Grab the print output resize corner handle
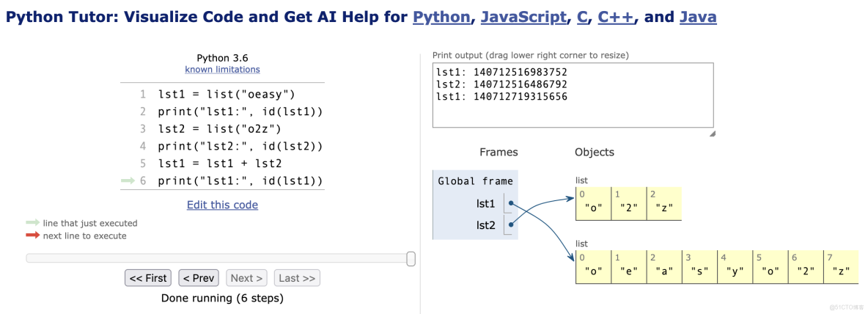The image size is (868, 314). click(x=712, y=134)
